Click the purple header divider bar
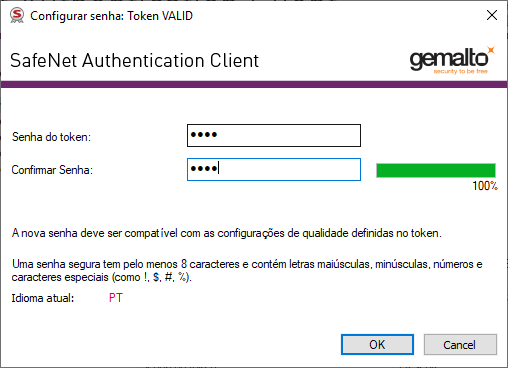This screenshot has height=368, width=508. pyautogui.click(x=254, y=84)
